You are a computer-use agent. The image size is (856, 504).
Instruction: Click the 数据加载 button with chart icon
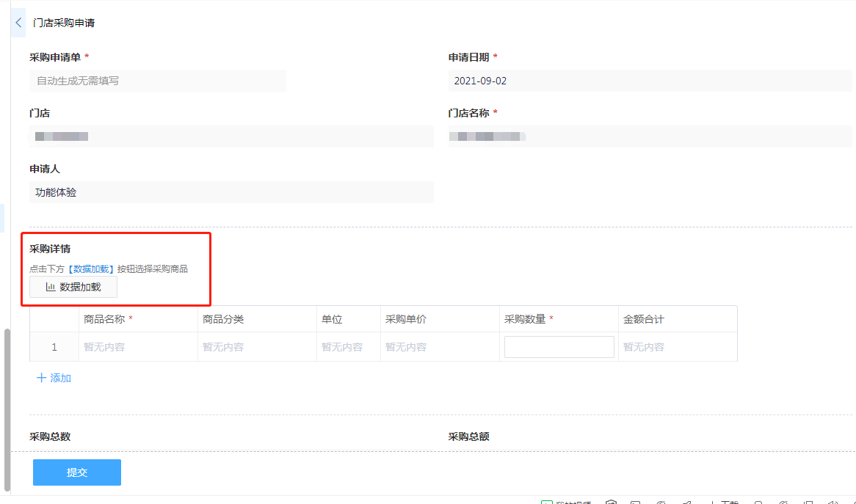[73, 287]
